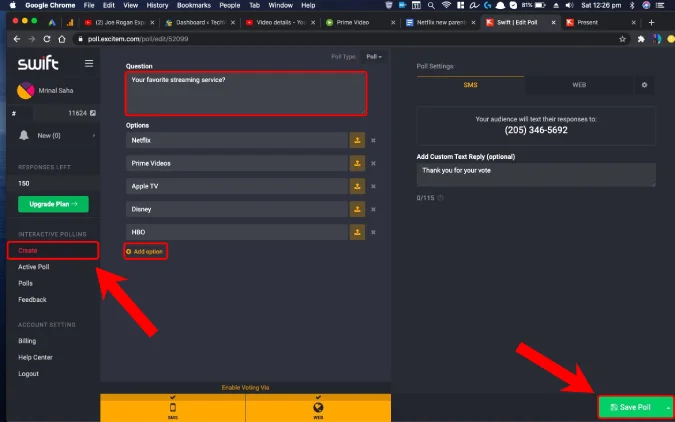This screenshot has height=422, width=675.
Task: Open a new Chrome tab
Action: click(x=651, y=22)
